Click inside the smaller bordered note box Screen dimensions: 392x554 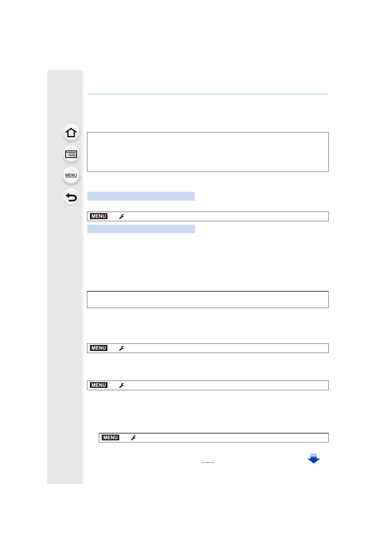pos(208,300)
